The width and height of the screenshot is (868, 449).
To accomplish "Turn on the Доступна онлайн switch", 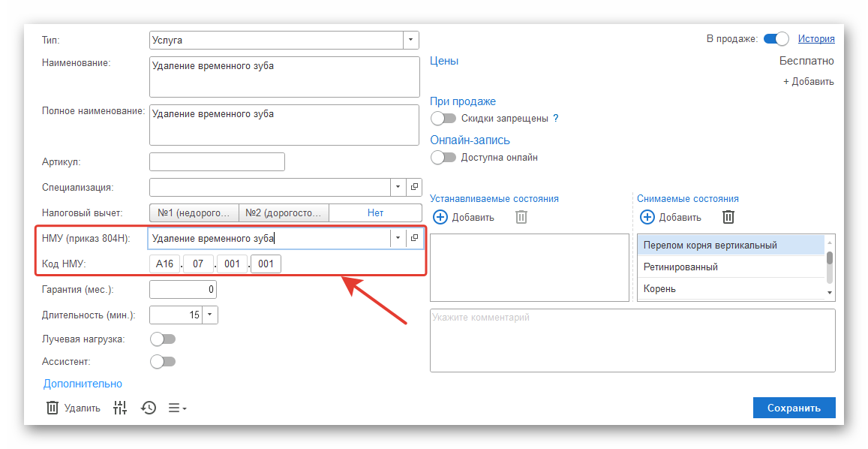I will click(x=443, y=158).
